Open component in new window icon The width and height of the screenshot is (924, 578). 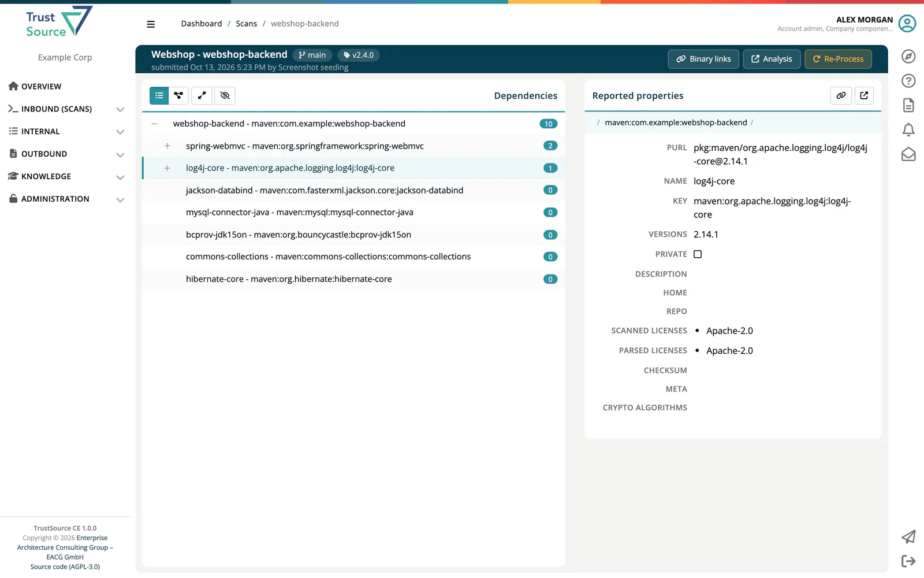(864, 95)
